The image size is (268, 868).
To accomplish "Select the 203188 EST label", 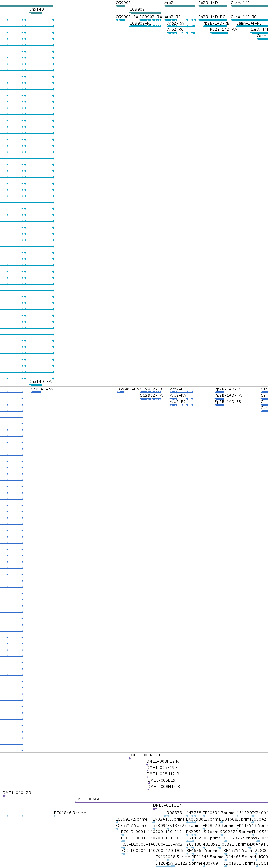I will pyautogui.click(x=194, y=844).
